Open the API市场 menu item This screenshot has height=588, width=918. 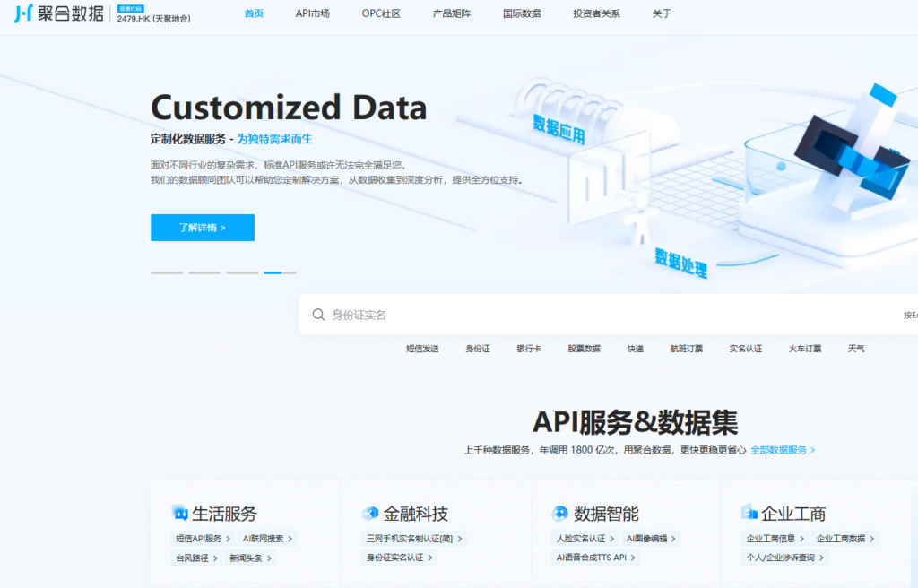coord(313,13)
